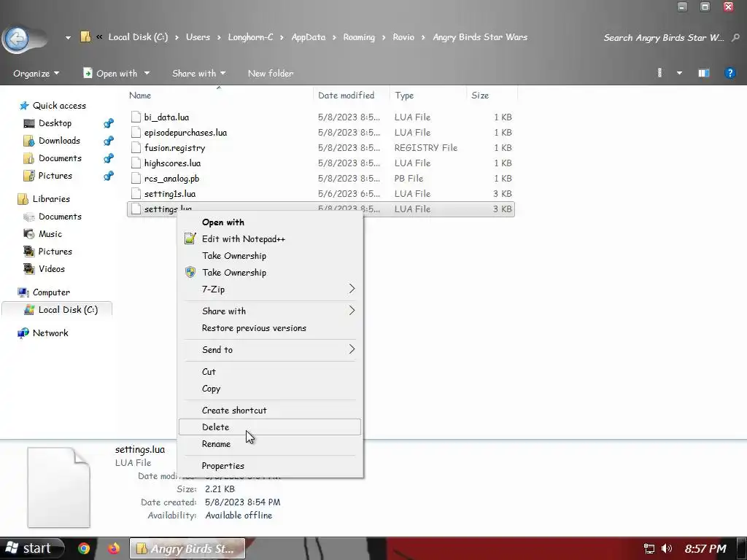
Task: Click the file icon of highscores.lua
Action: [136, 163]
